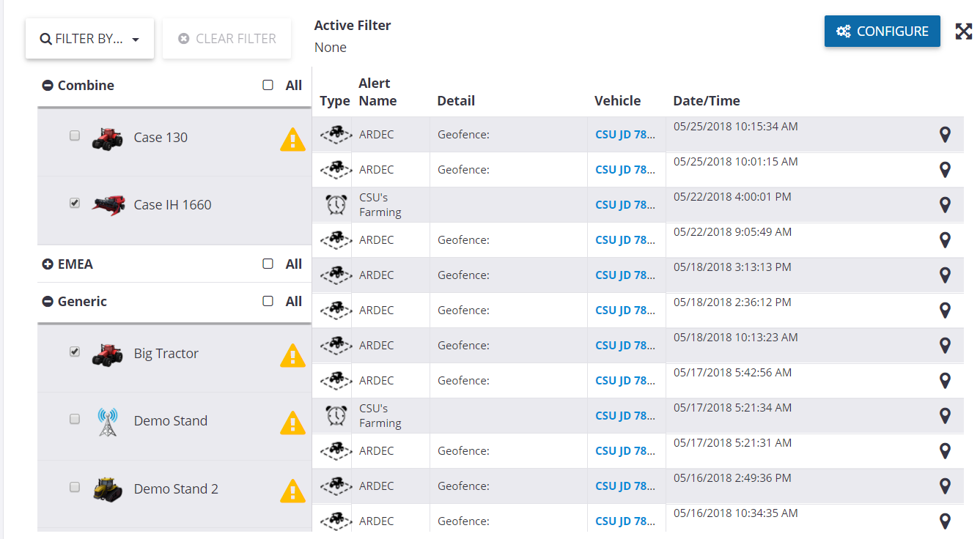Select the Demo Stand 2 label
This screenshot has height=539, width=980.
click(x=176, y=489)
